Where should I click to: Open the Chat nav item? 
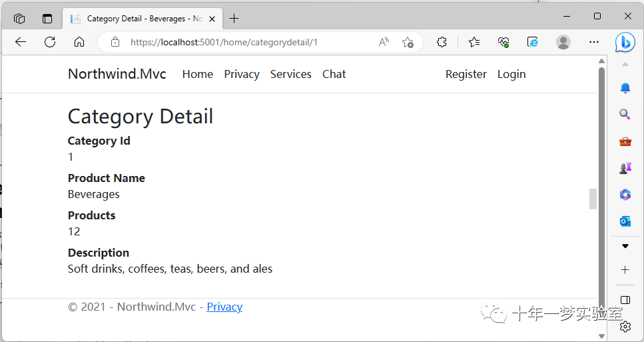pos(334,74)
